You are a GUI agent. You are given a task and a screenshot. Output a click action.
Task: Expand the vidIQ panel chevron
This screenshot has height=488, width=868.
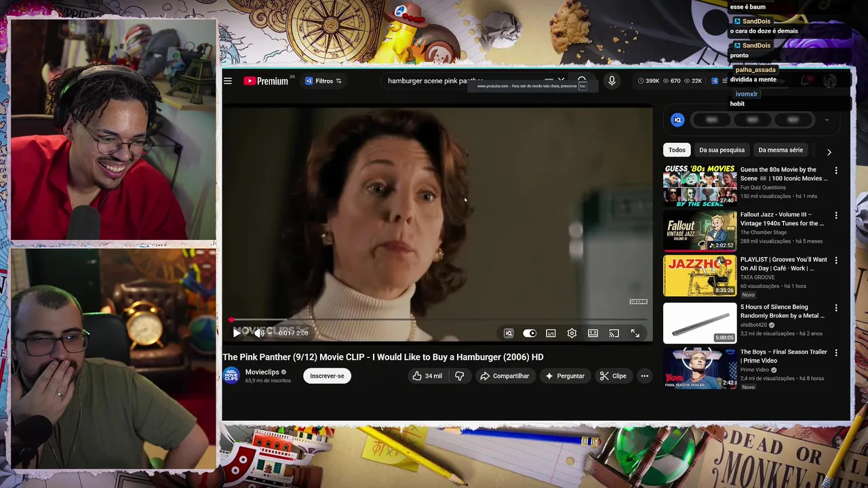(x=826, y=120)
